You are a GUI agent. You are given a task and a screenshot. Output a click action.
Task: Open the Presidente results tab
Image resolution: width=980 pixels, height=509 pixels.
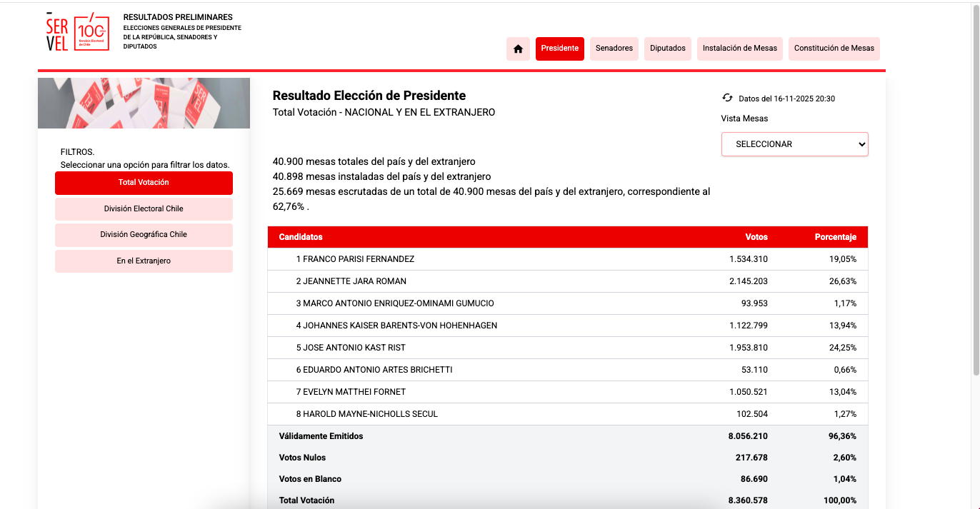coord(559,49)
